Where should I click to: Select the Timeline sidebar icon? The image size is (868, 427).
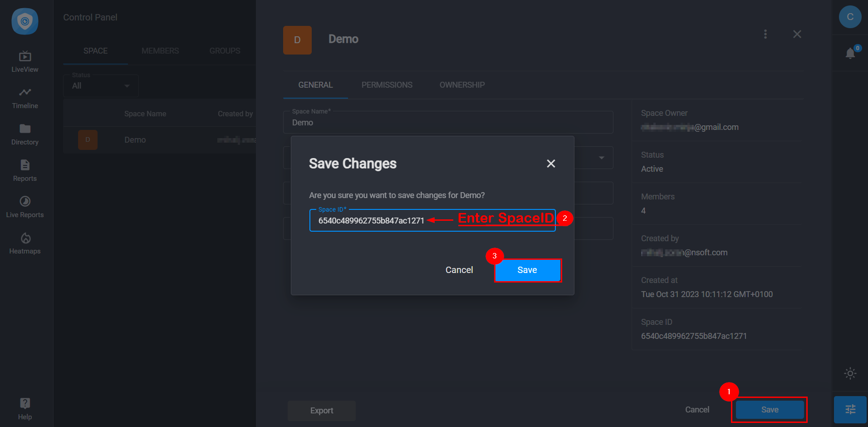click(x=25, y=97)
